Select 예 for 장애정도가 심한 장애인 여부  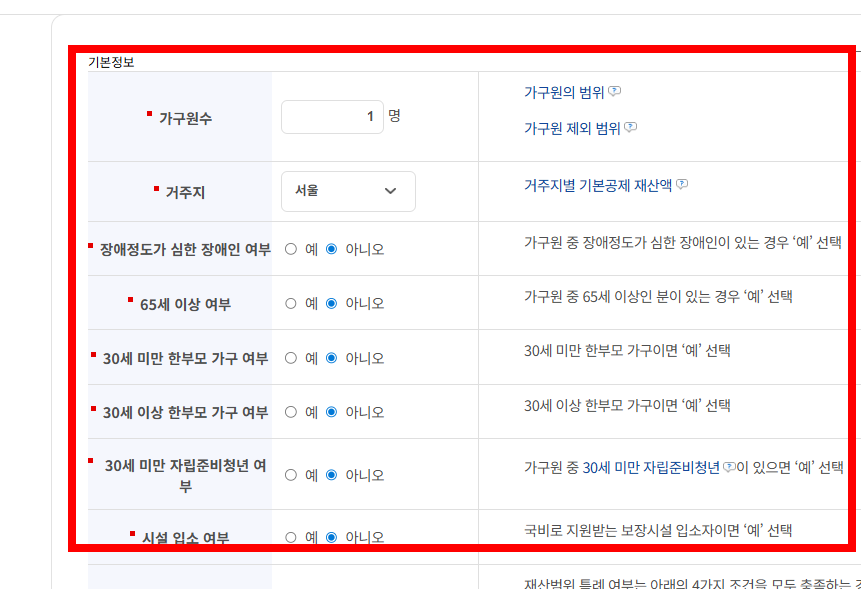291,249
